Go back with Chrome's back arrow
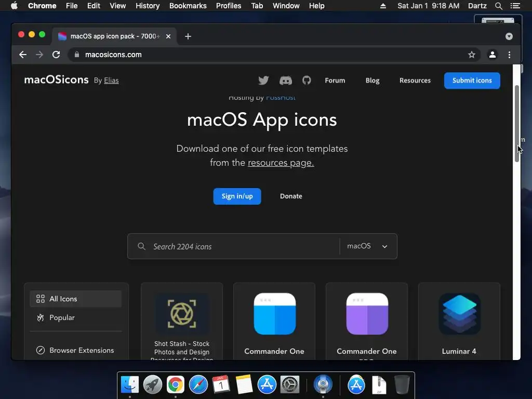This screenshot has width=532, height=399. pos(23,55)
